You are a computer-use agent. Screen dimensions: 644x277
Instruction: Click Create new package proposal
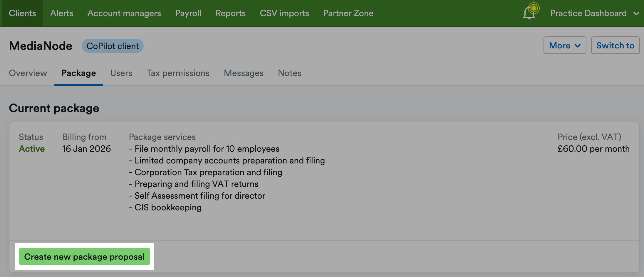(x=84, y=256)
